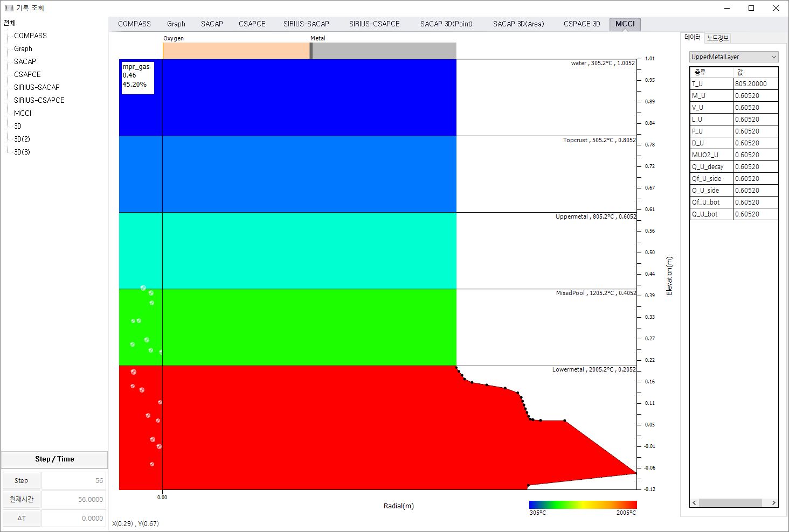Click the ΔT value field
The height and width of the screenshot is (532, 789).
pyautogui.click(x=74, y=519)
